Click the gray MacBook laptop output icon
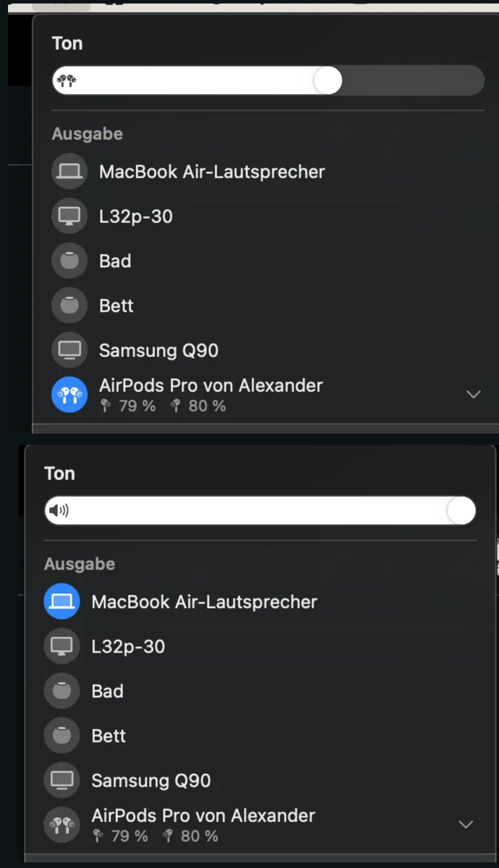 69,171
